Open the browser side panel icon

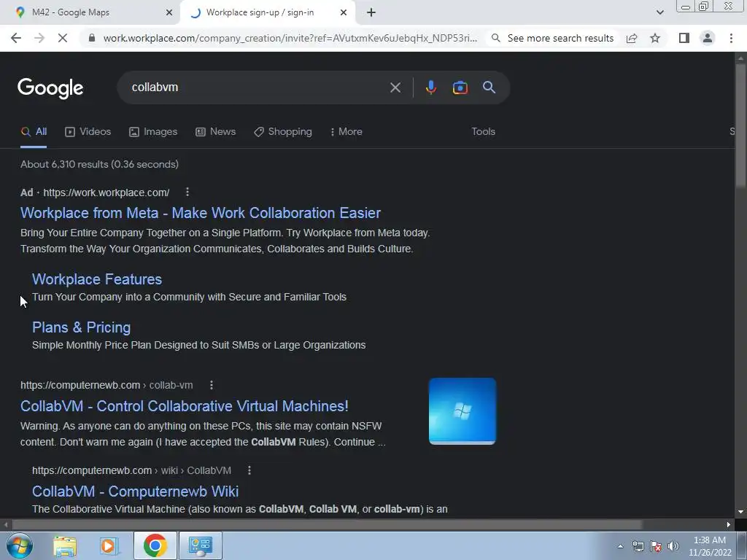tap(684, 38)
